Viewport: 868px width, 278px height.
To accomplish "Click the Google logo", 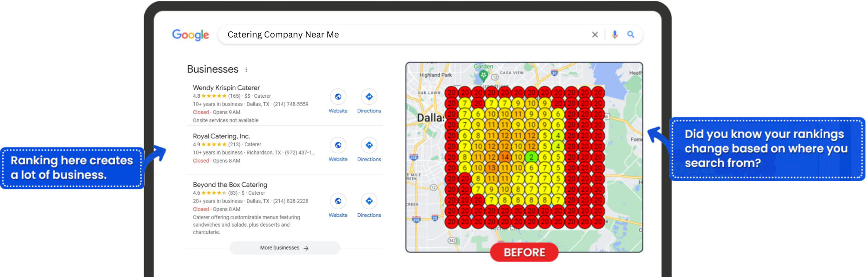I will [x=190, y=35].
